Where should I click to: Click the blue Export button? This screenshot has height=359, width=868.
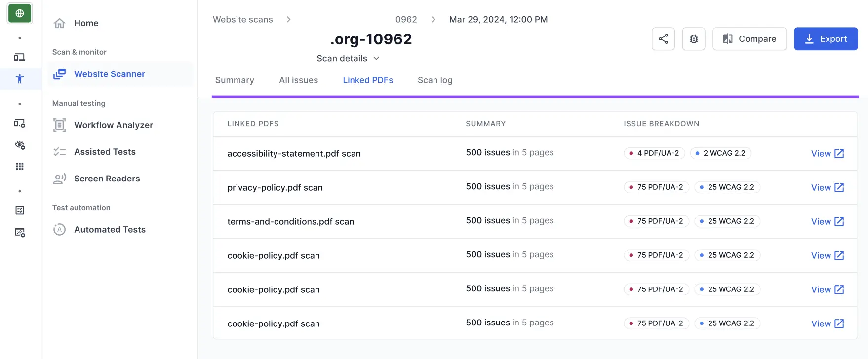click(x=826, y=39)
